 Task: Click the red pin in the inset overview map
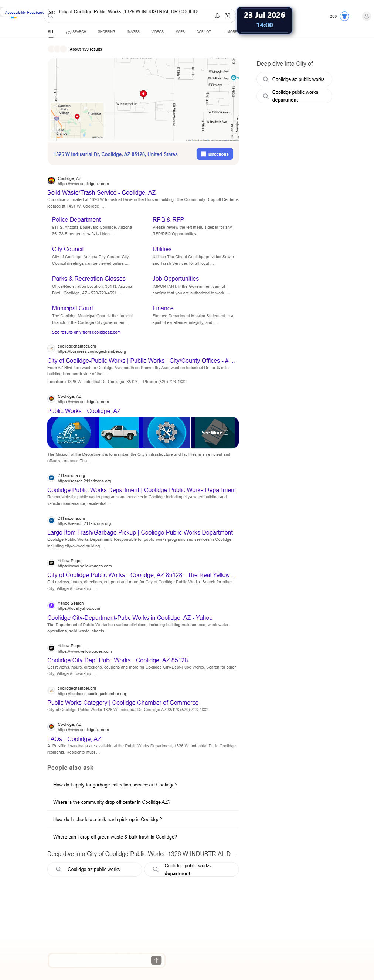[x=77, y=117]
